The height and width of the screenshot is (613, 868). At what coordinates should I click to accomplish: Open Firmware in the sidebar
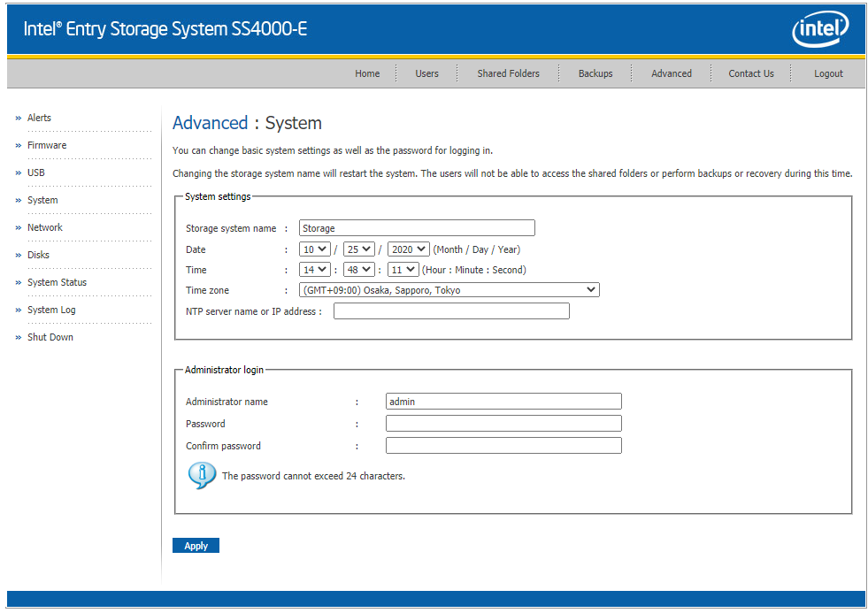pyautogui.click(x=47, y=145)
